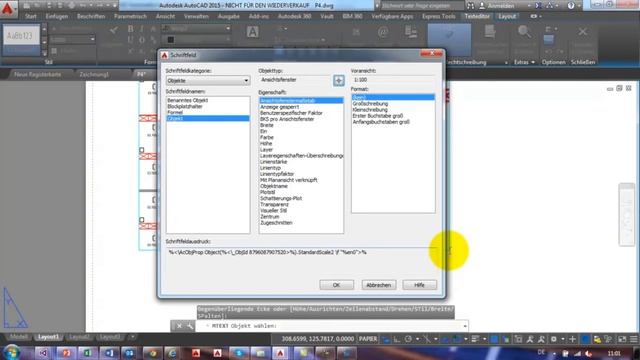The image size is (640, 360).
Task: Open the Parametrisch ribbon tab
Action: coord(130,16)
